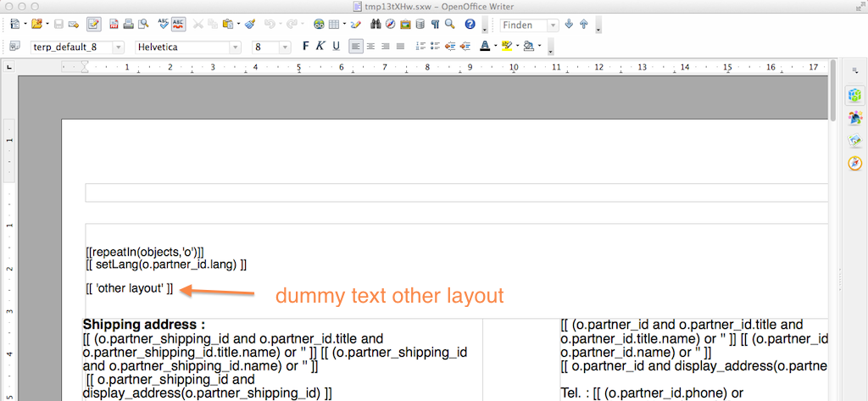Open Highlighting color palette arrow

517,47
